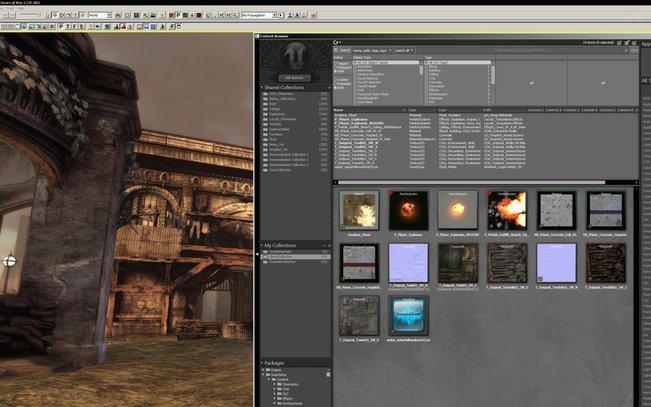Viewport: 651px width, 407px height.
Task: Click the orange icon ending the main toolbar
Action: [313, 15]
